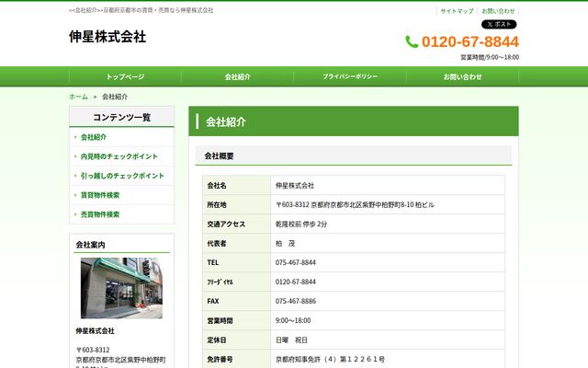588x368 pixels.
Task: Click the コンテンツ一覧 sidebar heading
Action: point(122,117)
